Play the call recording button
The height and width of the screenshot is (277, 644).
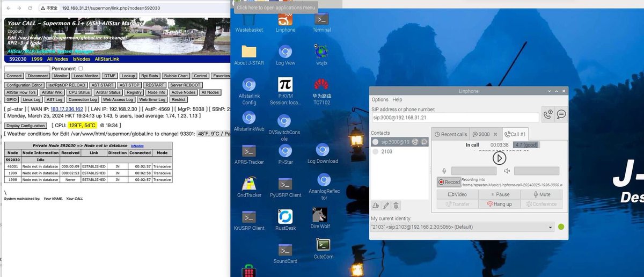500,158
